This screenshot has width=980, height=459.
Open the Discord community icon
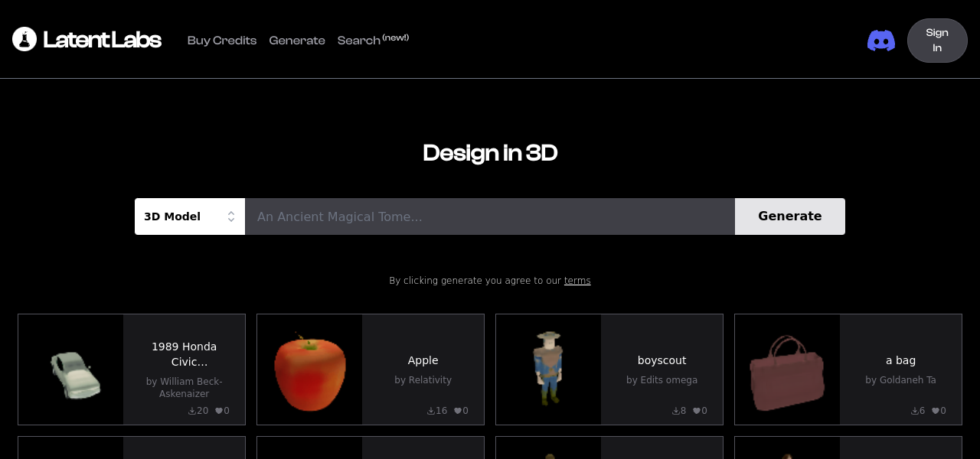click(x=880, y=41)
